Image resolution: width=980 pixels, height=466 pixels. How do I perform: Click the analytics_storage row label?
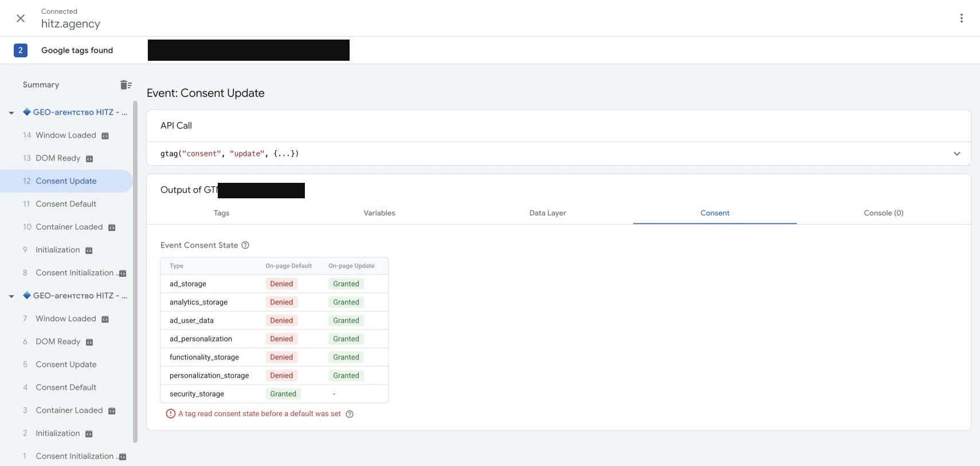point(198,302)
